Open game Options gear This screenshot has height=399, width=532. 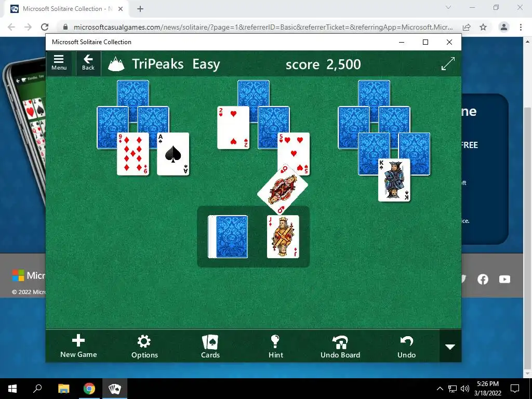[144, 346]
